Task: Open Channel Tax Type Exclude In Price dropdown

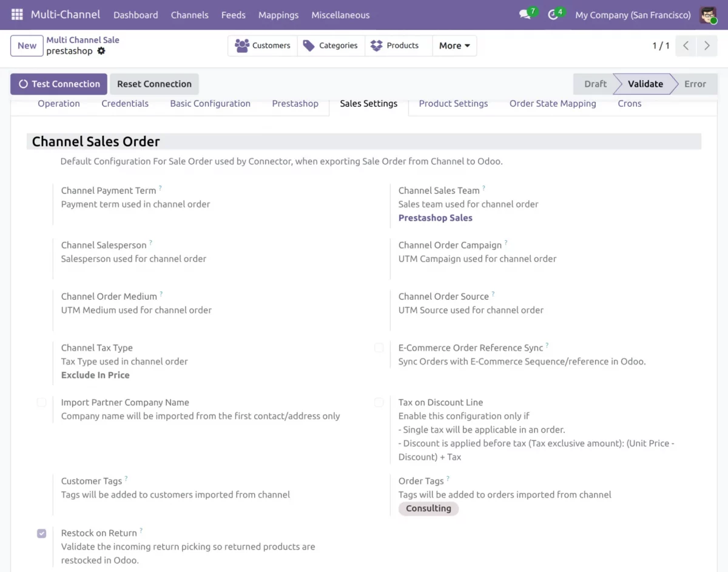Action: click(x=95, y=375)
